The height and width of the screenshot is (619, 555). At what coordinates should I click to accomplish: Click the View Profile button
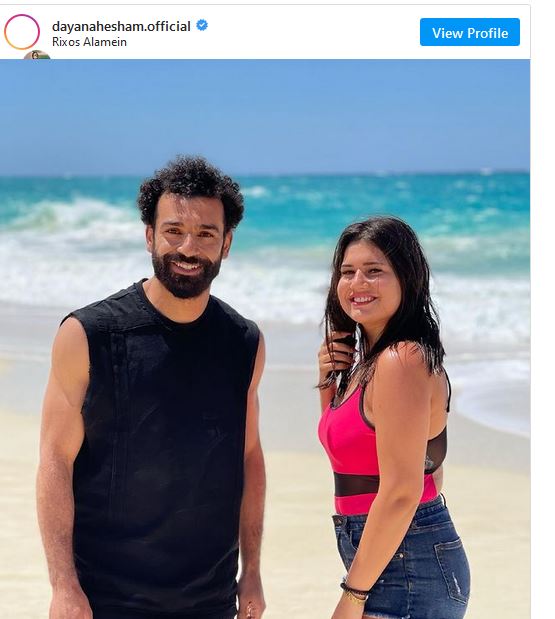[470, 32]
